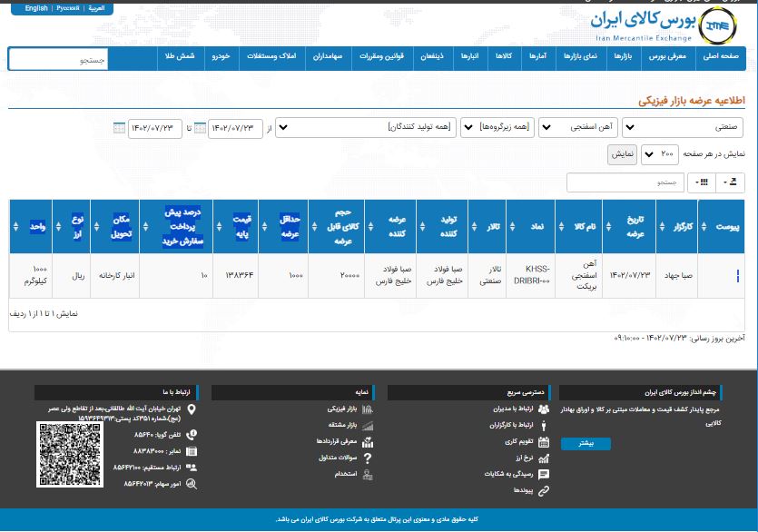Open the ارتباط با کارگزاران footer link
Image resolution: width=758 pixels, height=532 pixels.
pyautogui.click(x=511, y=425)
